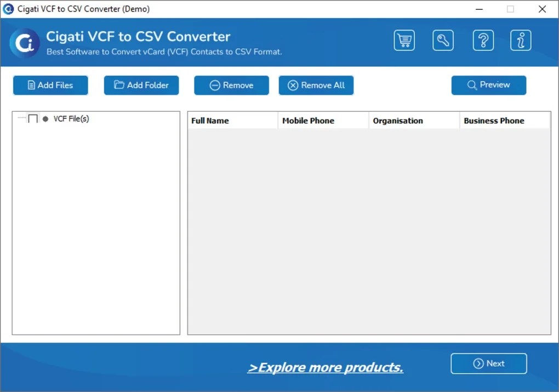The image size is (559, 392).
Task: Close the Cigati converter window
Action: coord(542,9)
